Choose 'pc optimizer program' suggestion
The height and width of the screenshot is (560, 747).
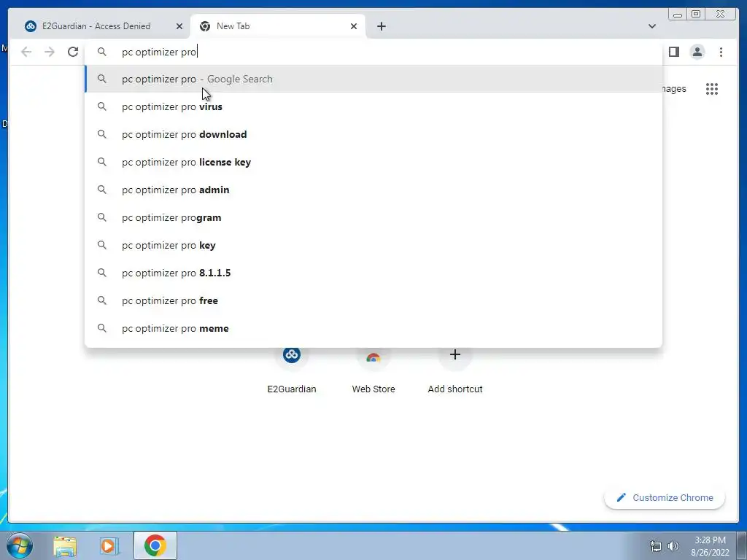(x=373, y=217)
